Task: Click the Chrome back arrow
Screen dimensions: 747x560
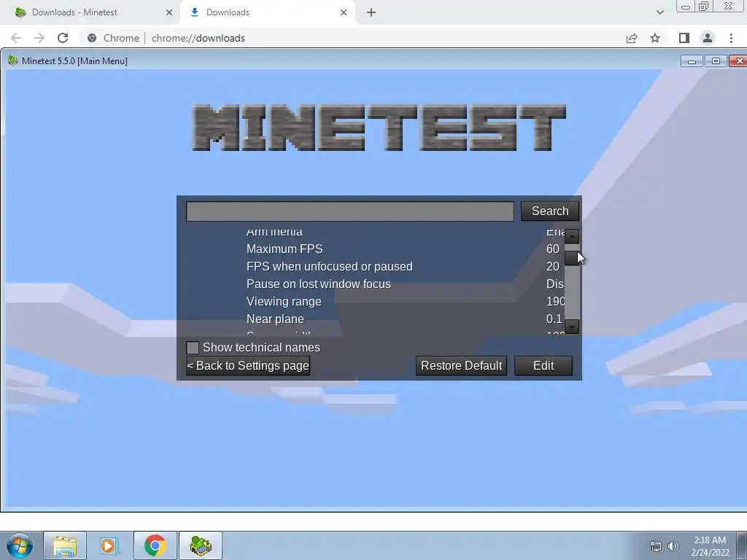Action: pyautogui.click(x=16, y=38)
